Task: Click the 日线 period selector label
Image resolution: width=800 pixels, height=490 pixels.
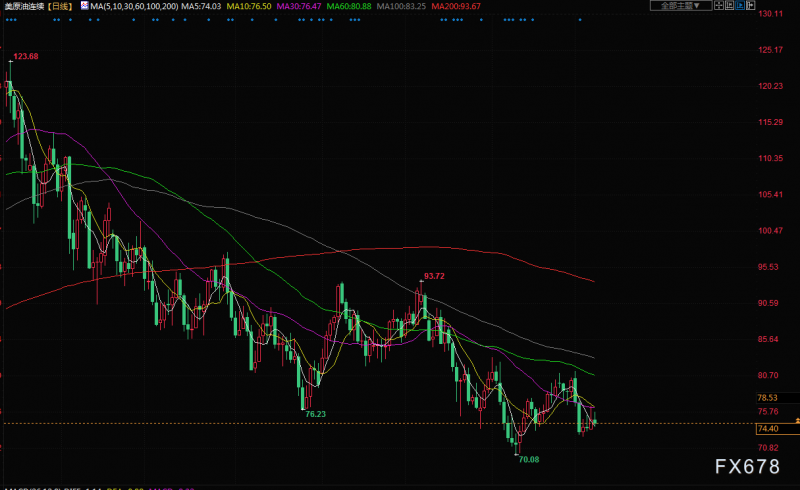Action: tap(60, 6)
